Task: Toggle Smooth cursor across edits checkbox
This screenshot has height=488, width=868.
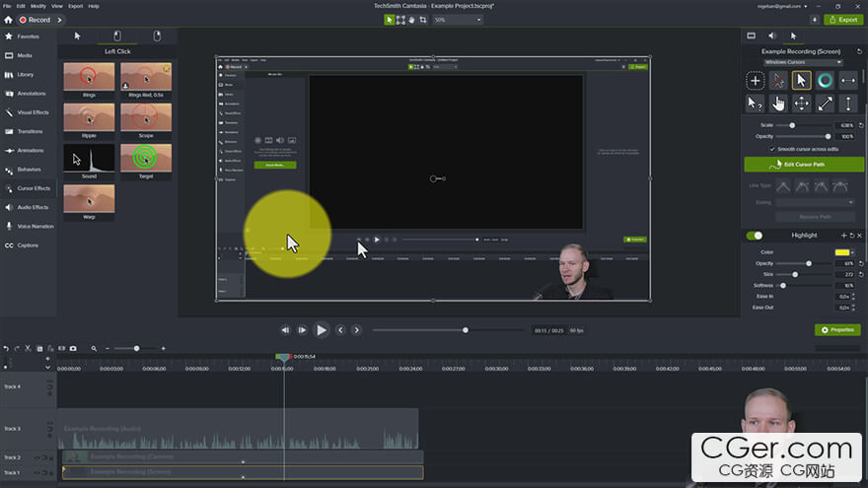Action: [x=771, y=150]
